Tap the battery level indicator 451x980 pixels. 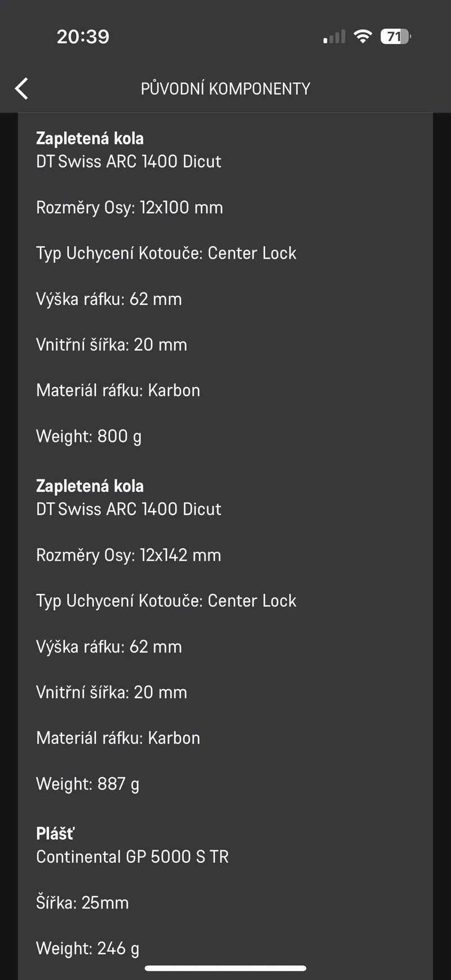tap(396, 37)
